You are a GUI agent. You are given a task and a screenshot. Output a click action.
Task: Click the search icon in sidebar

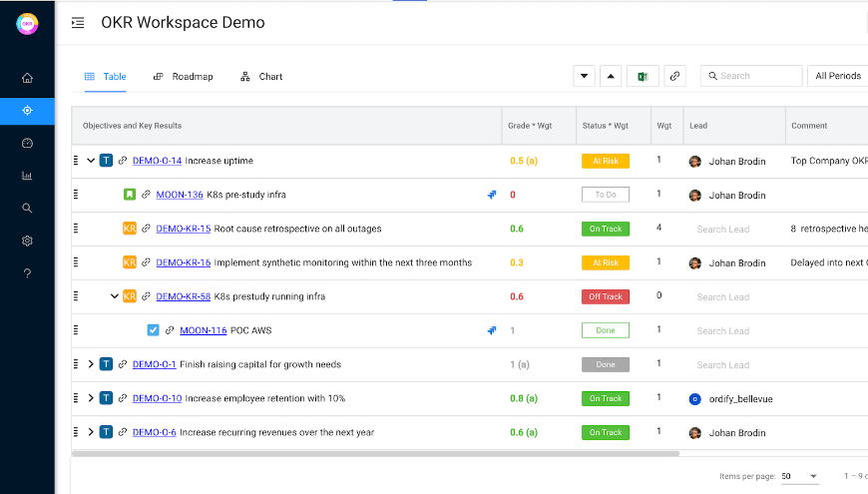pos(27,208)
